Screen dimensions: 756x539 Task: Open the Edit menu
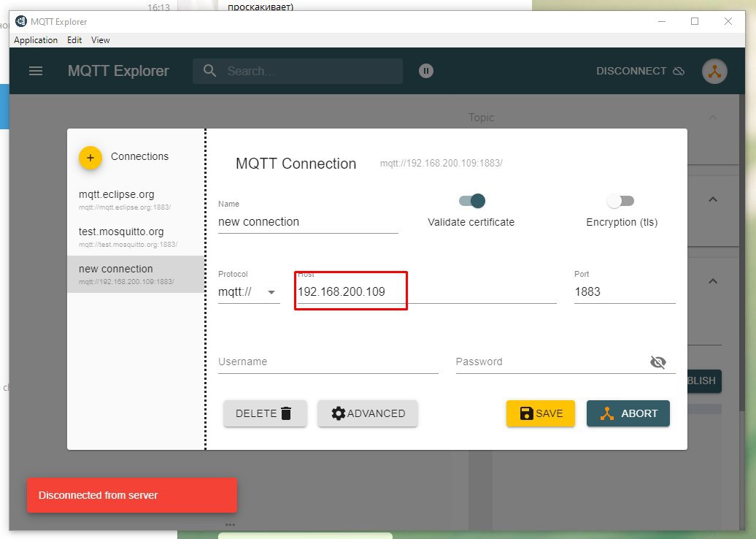click(x=74, y=40)
